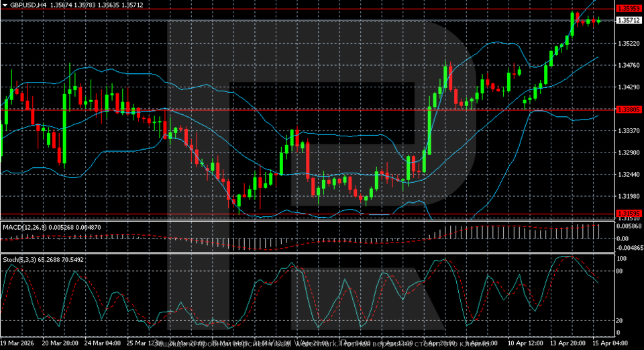Select the red 1.31595 price level label

coord(627,212)
